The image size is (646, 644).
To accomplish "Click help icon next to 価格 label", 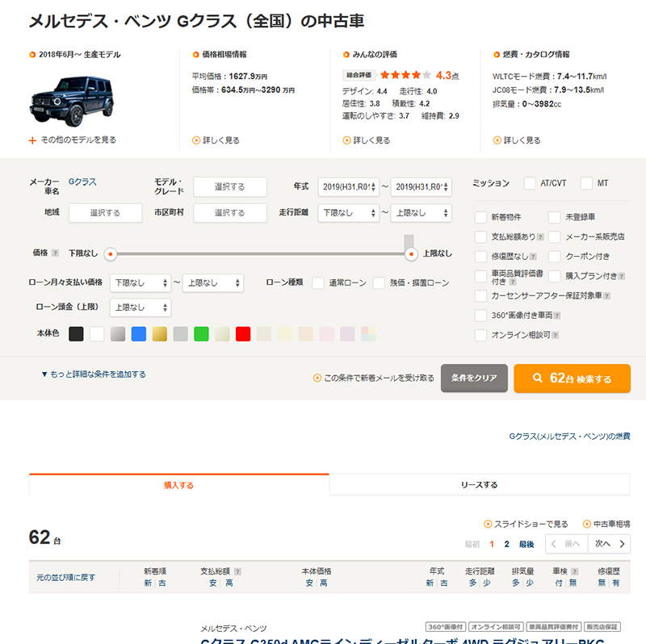I will [55, 253].
